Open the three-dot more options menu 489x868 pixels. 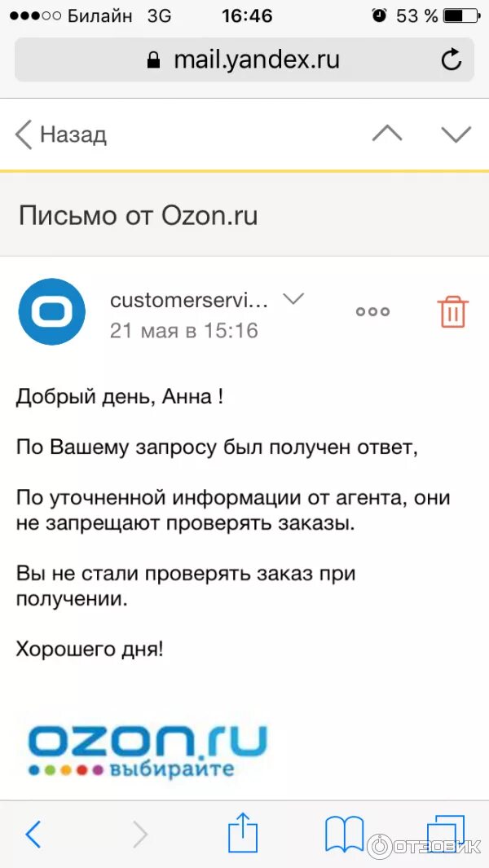(372, 311)
